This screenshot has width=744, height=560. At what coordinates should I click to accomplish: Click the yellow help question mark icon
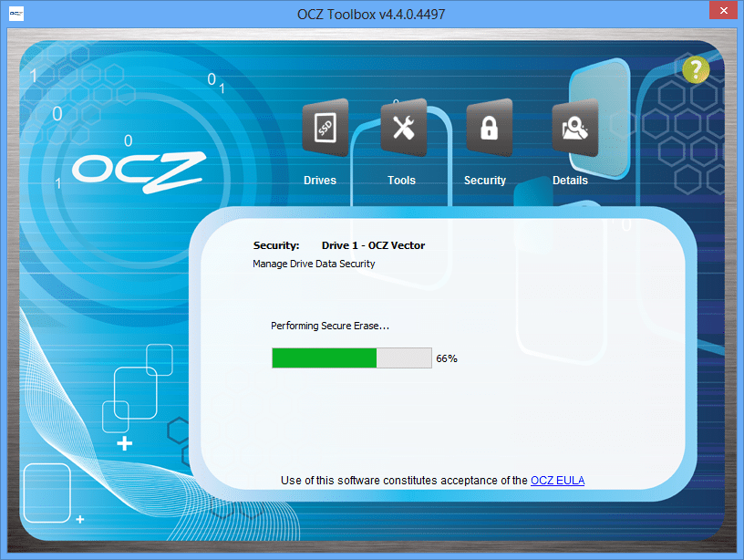(x=696, y=69)
